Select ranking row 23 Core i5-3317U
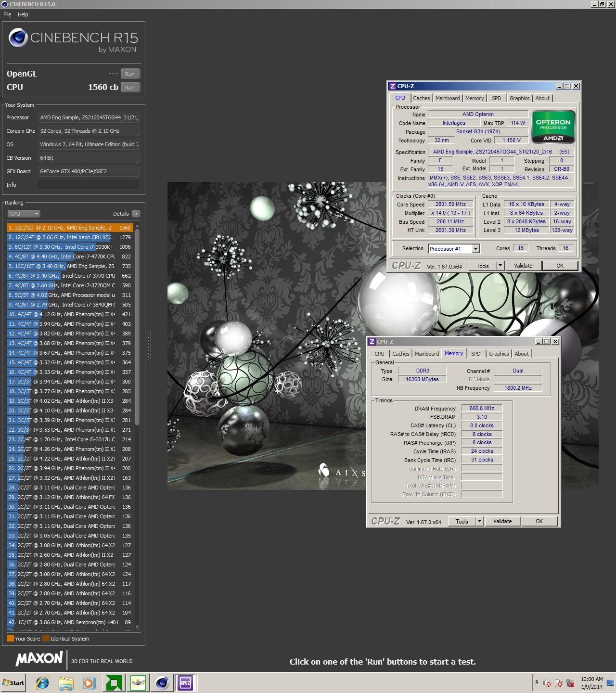This screenshot has width=616, height=693. click(70, 439)
